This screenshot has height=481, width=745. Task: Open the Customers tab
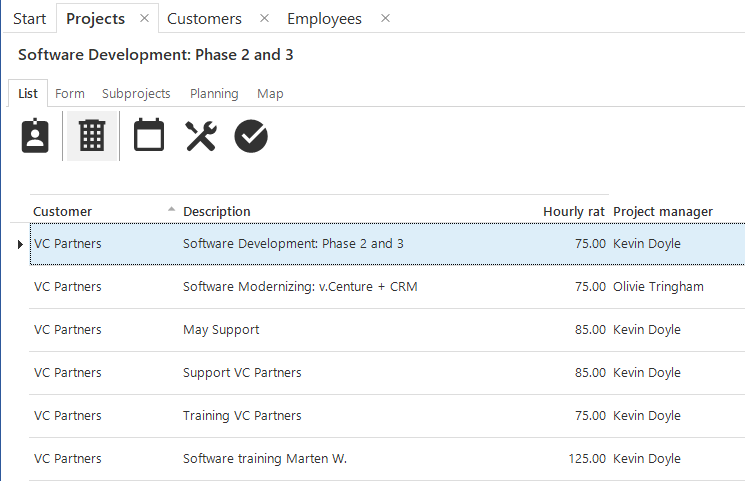tap(204, 19)
